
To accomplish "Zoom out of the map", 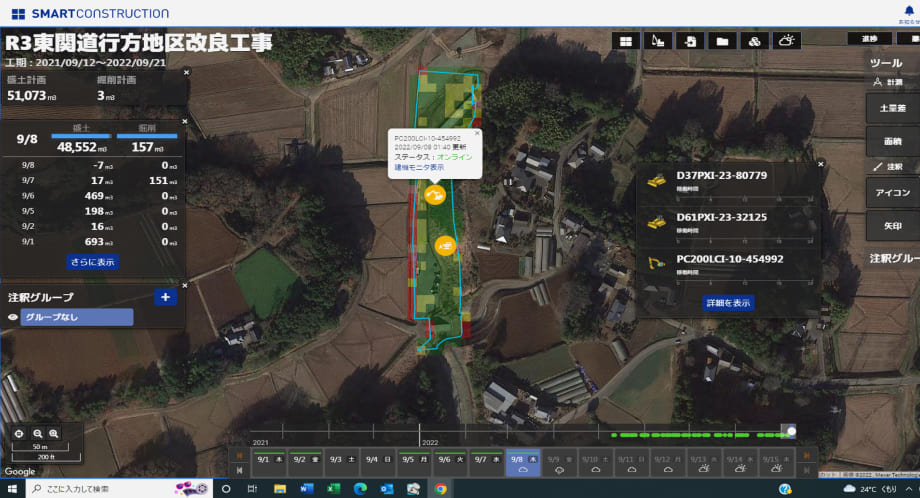I will point(38,433).
